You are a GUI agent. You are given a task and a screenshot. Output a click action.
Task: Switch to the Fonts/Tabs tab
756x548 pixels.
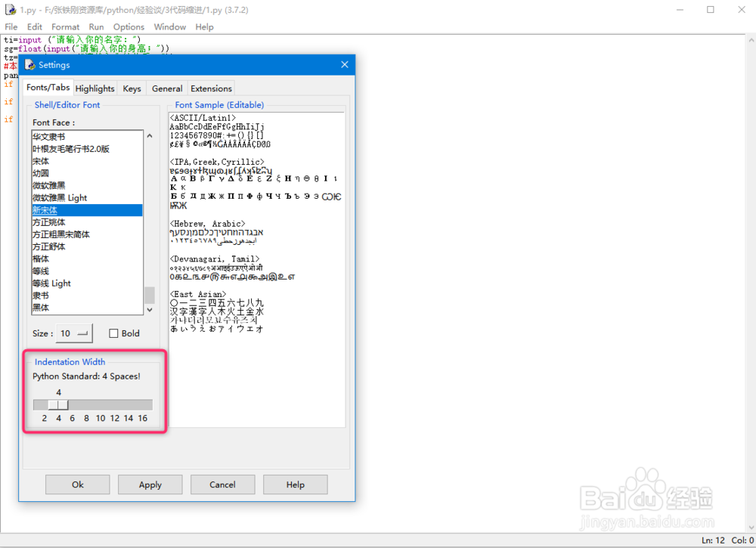(48, 88)
